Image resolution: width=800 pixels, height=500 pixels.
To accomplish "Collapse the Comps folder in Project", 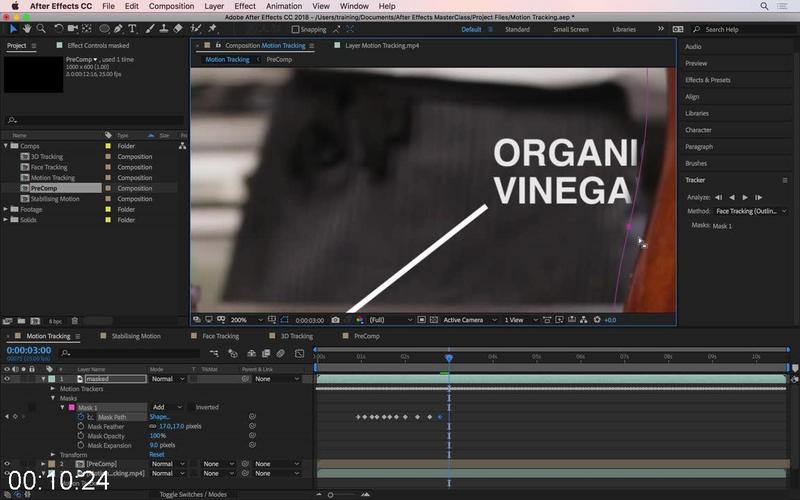I will tap(6, 146).
